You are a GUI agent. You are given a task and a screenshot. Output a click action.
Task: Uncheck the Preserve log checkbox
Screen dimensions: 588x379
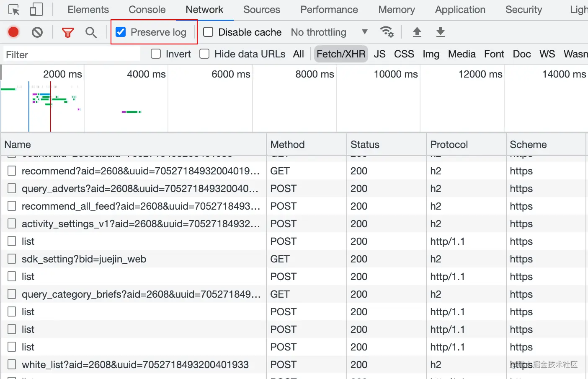(x=121, y=32)
